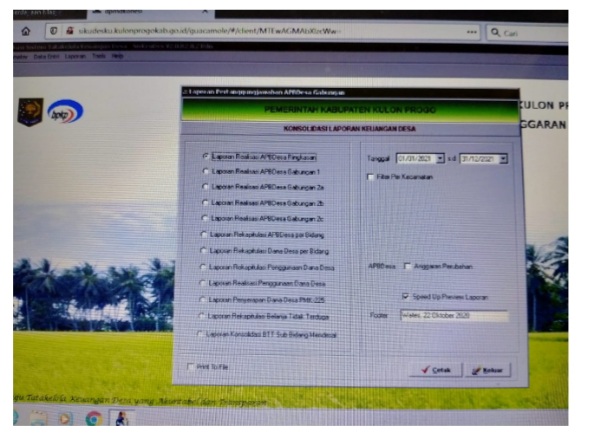Select Laporan Realisasi APBDesa Ringkasan option

[x=261, y=157]
